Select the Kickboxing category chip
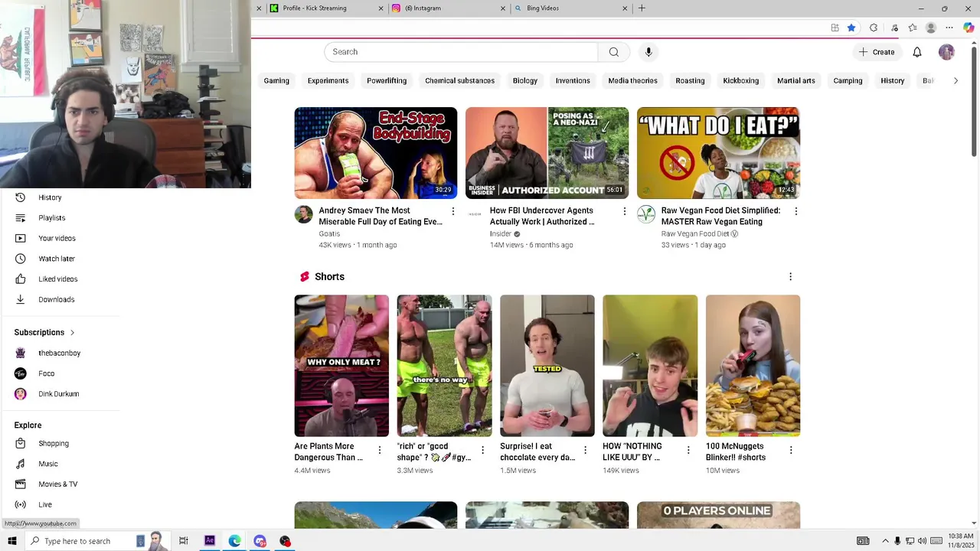Viewport: 980px width, 551px height. point(741,80)
